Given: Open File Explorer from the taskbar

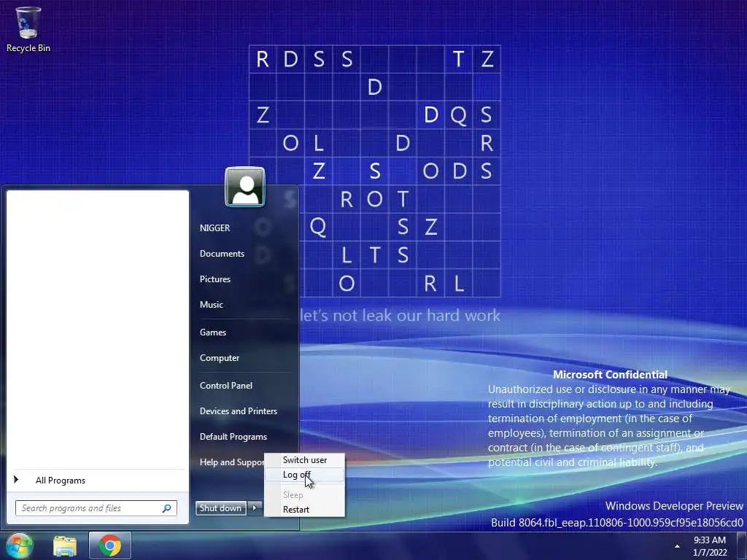Looking at the screenshot, I should [65, 546].
